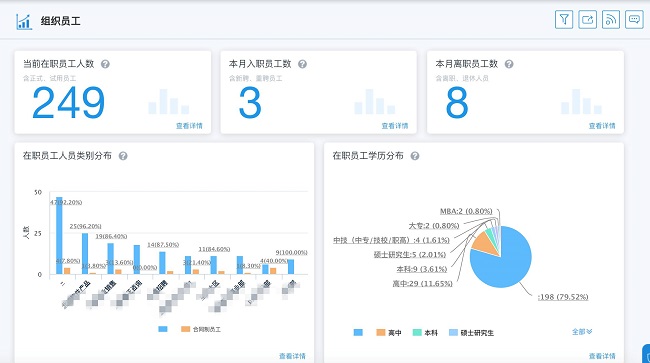The image size is (650, 363).
Task: Click mini bar chart in 本月离职员工数 card
Action: tap(581, 102)
